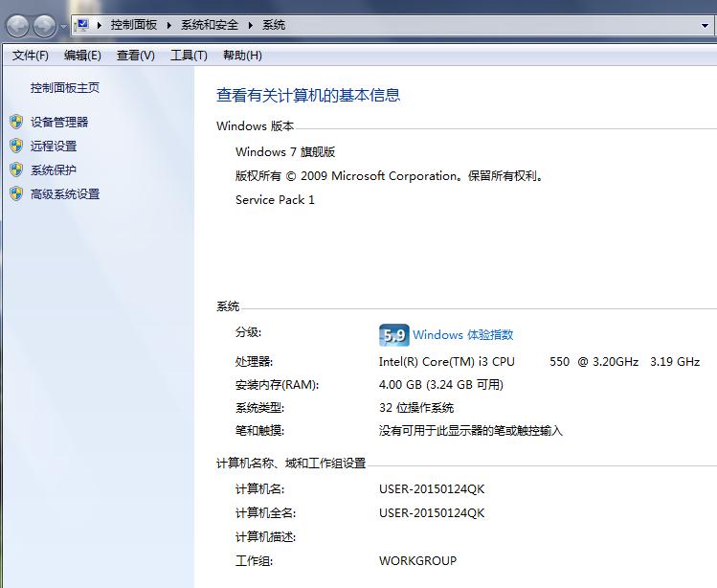Click the 系统类型: label
This screenshot has width=717, height=588.
[259, 407]
